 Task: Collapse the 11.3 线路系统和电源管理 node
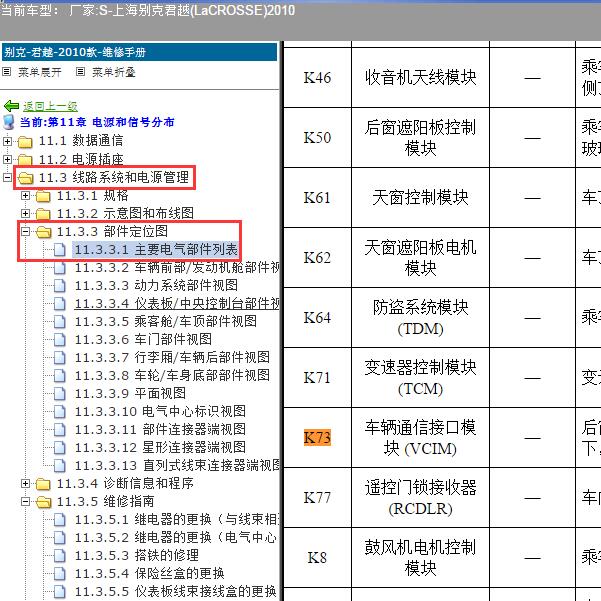click(7, 177)
